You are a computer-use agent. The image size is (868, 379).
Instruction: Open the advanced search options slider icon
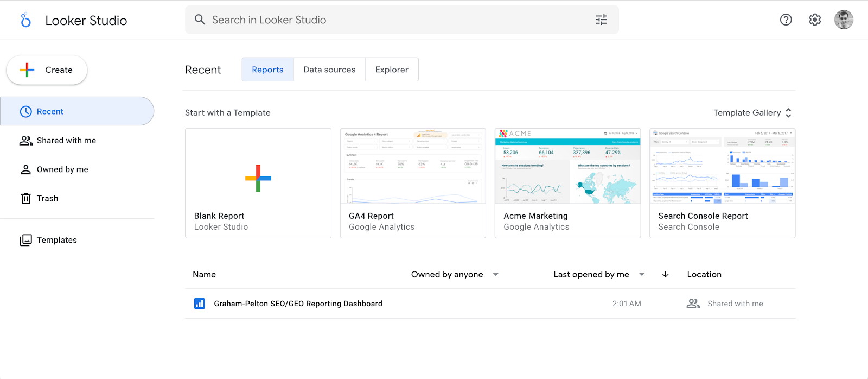[x=602, y=20]
